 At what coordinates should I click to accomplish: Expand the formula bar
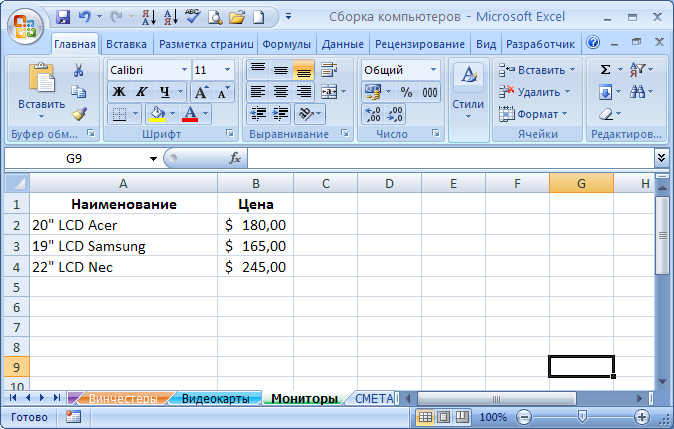pos(662,158)
